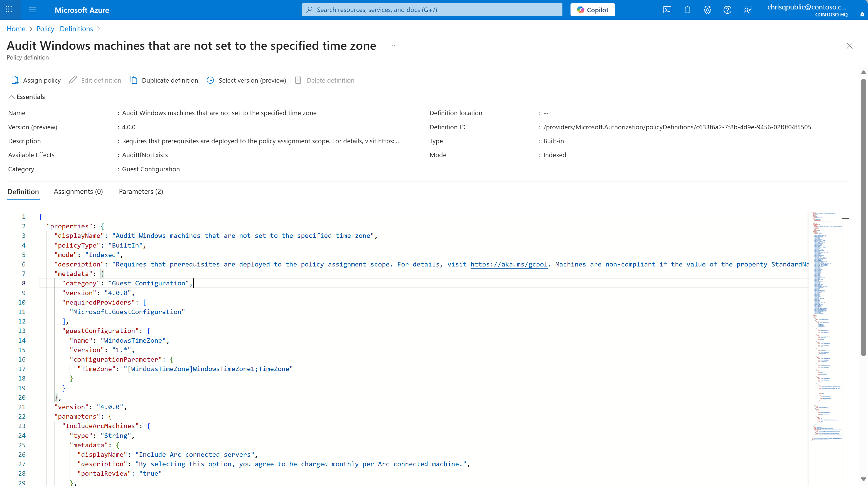Viewport: 868px width, 489px height.
Task: View notifications in the bell icon
Action: pos(687,10)
